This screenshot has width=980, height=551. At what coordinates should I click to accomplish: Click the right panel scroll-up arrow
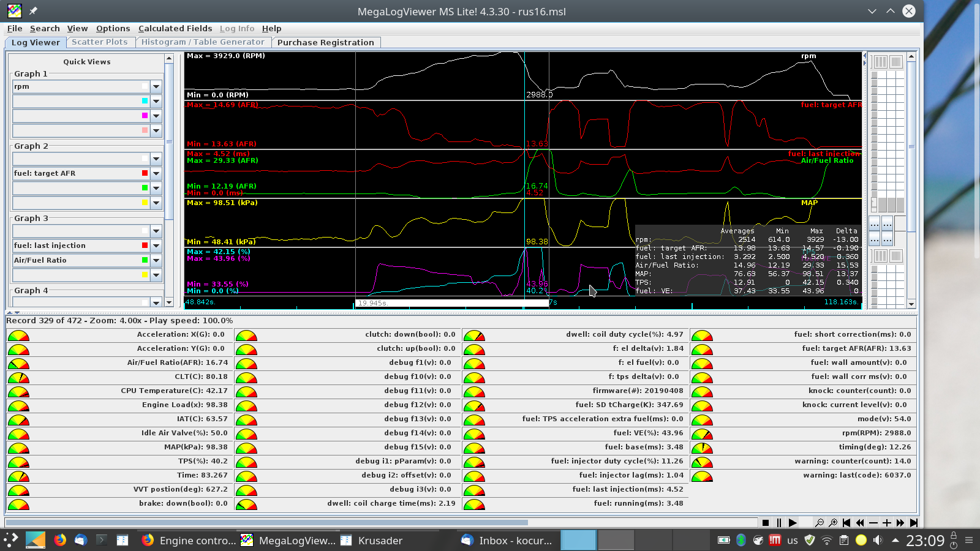911,56
